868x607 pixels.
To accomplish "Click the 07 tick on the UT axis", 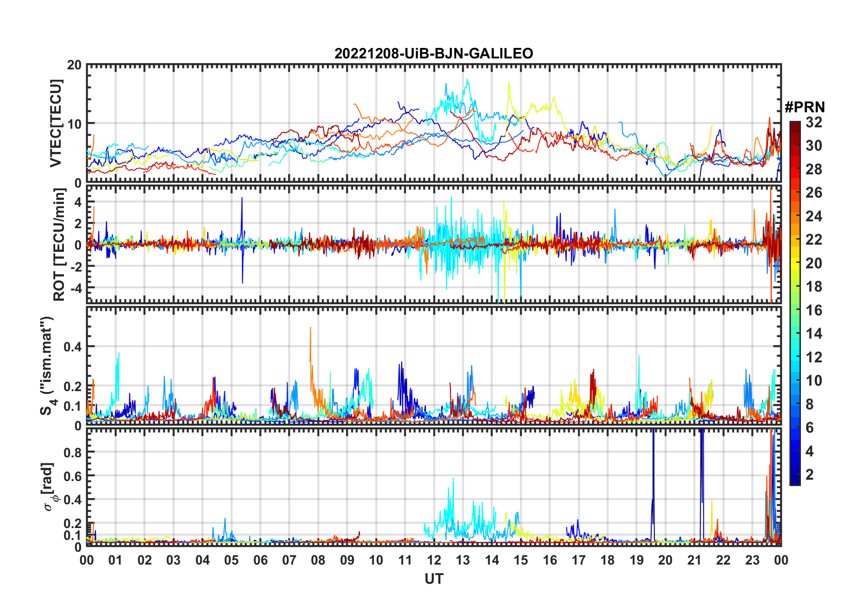I will click(289, 560).
